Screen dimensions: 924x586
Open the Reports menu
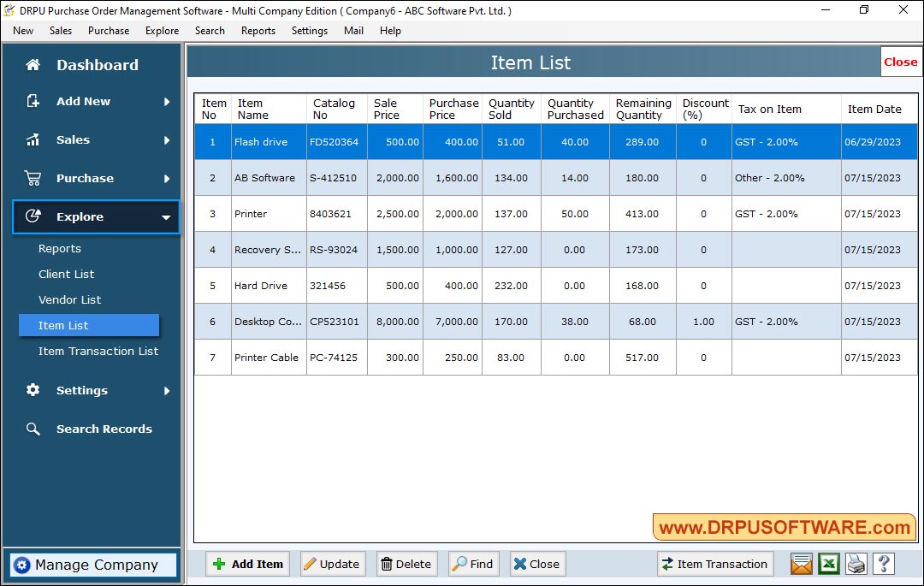[258, 31]
